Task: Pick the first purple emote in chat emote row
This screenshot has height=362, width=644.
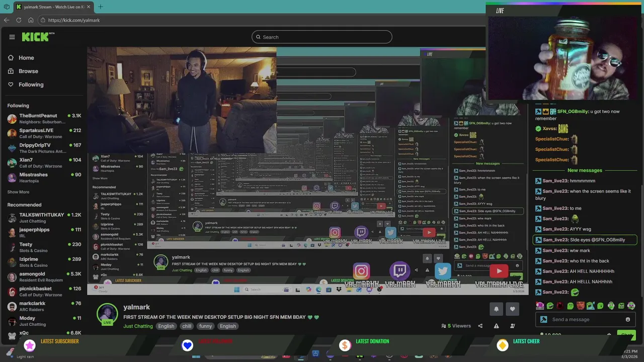Action: tap(539, 306)
